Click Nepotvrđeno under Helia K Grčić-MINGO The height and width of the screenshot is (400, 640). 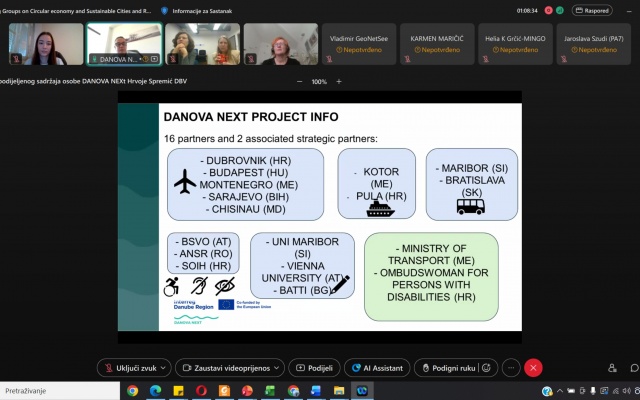[x=516, y=50]
